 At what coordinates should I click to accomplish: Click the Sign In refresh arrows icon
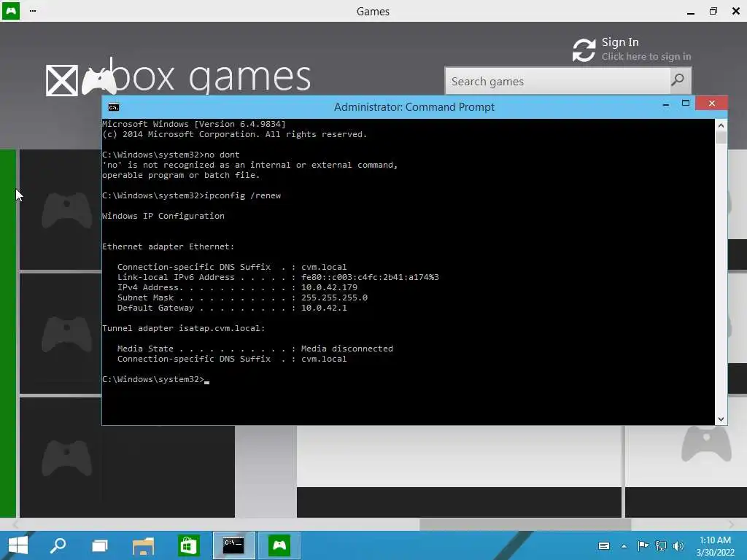584,50
